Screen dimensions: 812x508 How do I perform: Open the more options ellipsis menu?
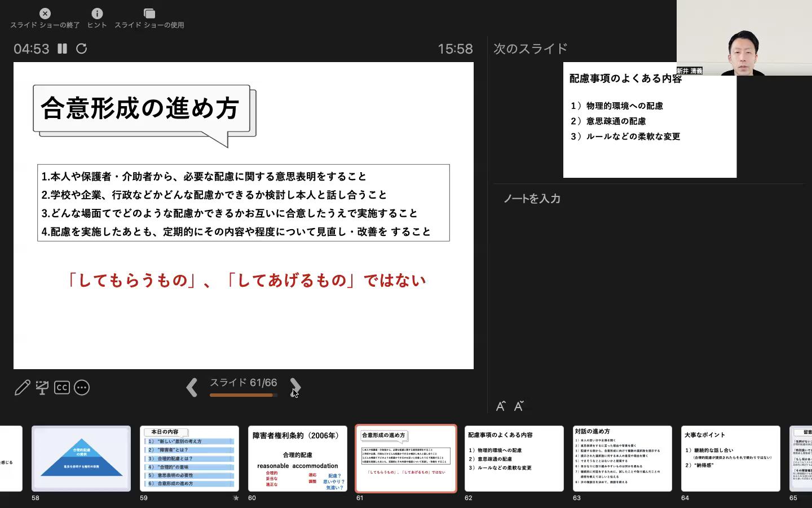coord(82,388)
